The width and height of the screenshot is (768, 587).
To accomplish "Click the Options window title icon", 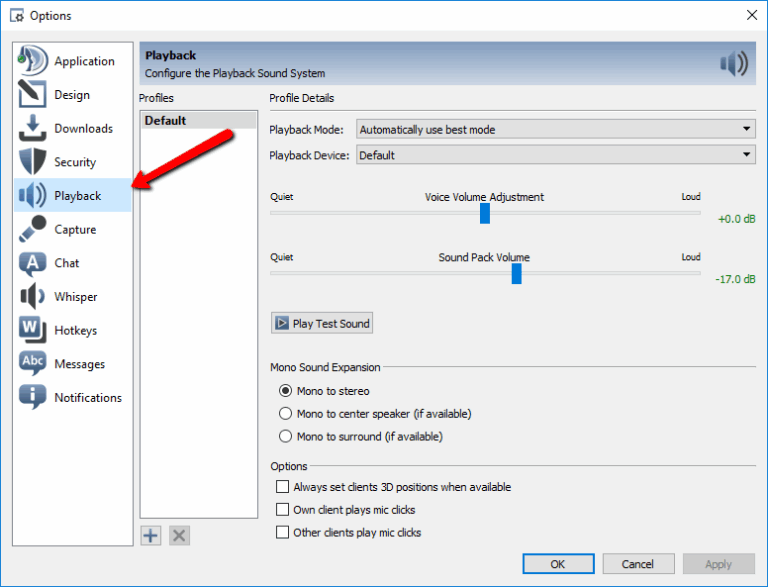I will (17, 16).
